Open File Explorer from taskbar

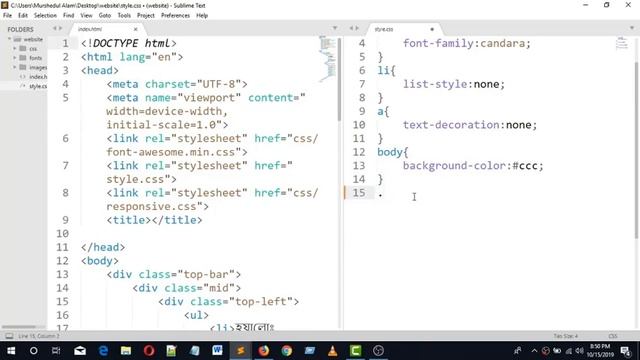coord(126,351)
